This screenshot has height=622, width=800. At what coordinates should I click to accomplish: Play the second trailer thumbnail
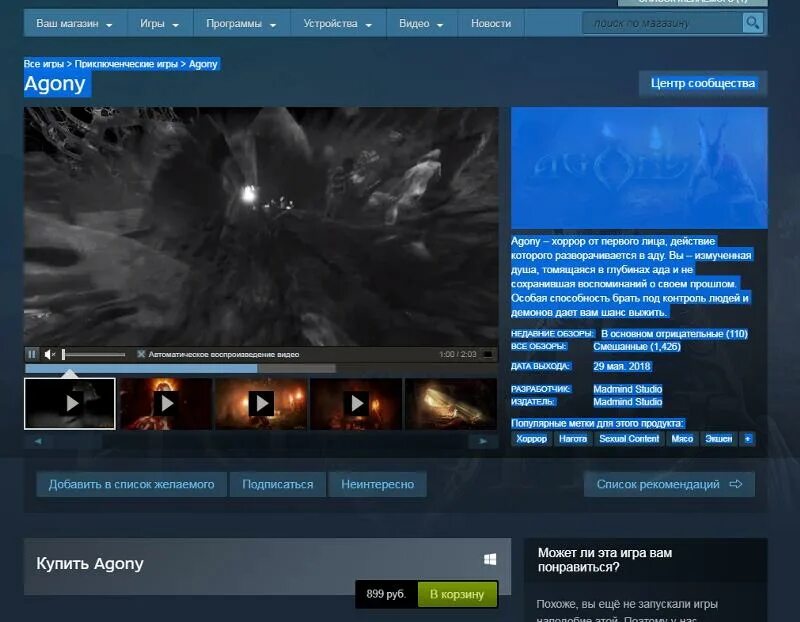pyautogui.click(x=166, y=404)
